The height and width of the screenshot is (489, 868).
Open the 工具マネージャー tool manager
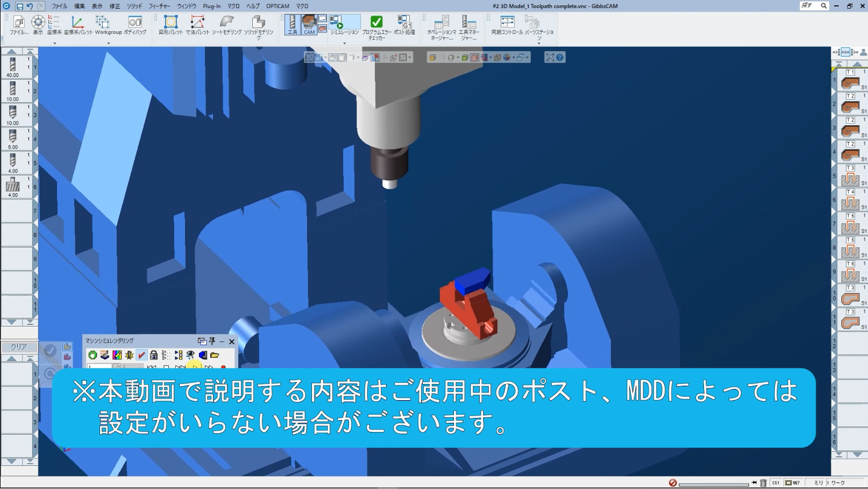469,27
